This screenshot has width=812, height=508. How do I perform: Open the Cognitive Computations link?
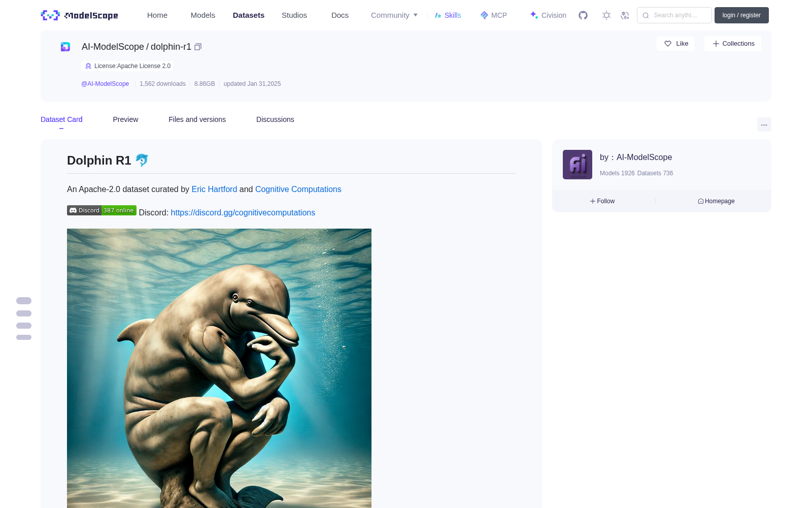[x=298, y=189]
